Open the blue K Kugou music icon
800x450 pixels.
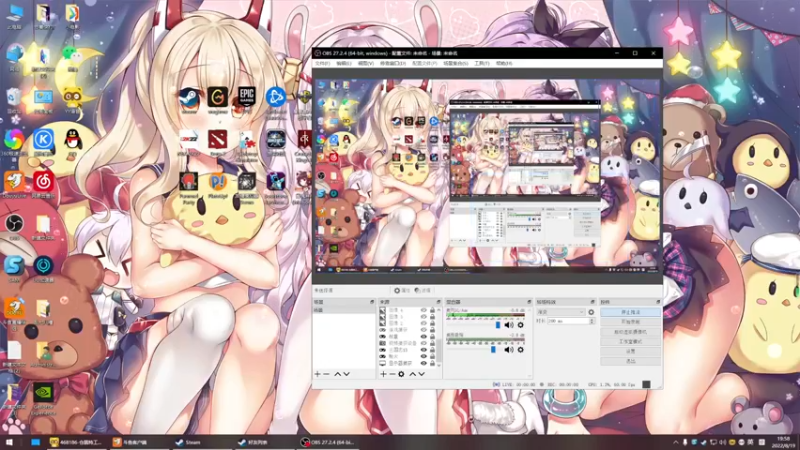(x=43, y=139)
